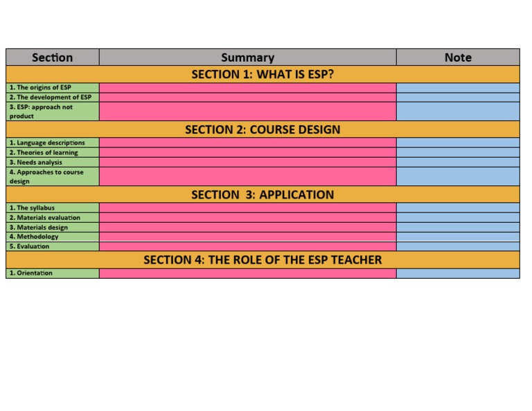Select 'Approaches to course design' cell

[x=53, y=176]
